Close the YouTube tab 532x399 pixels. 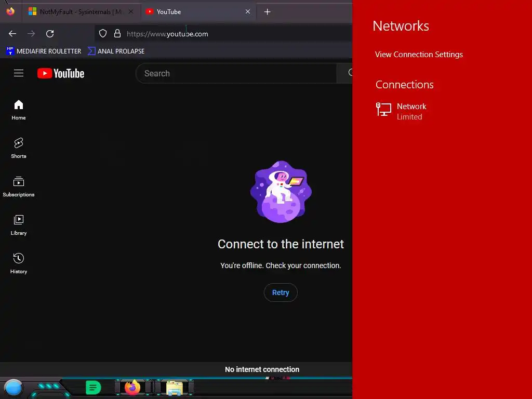coord(248,12)
